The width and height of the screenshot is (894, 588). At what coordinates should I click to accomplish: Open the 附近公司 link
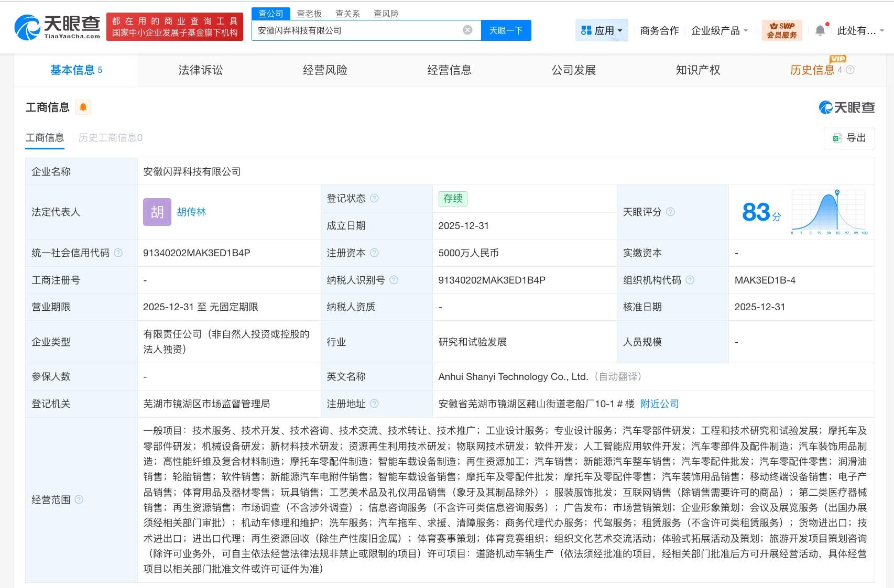pyautogui.click(x=659, y=404)
